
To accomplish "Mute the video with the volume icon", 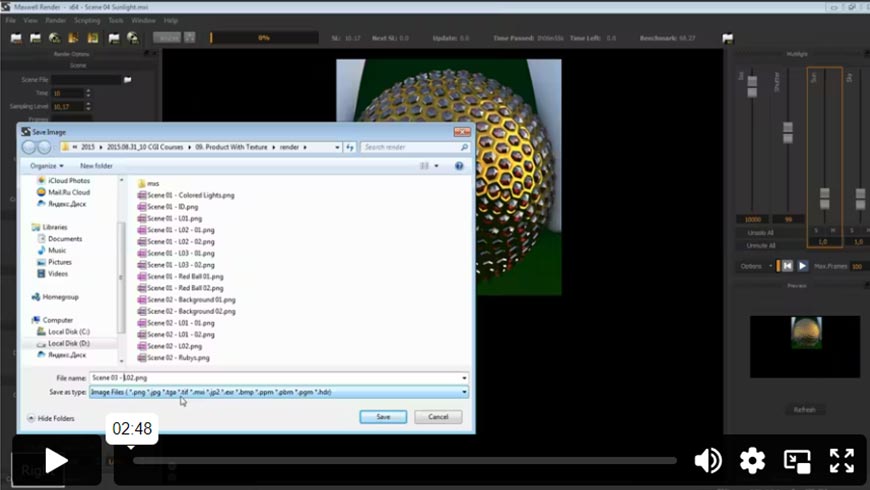I will [708, 460].
